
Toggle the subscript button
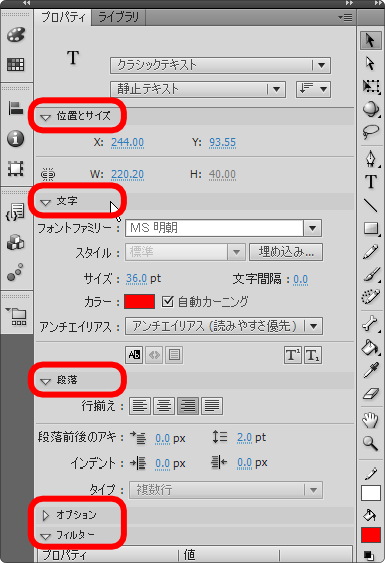click(313, 355)
